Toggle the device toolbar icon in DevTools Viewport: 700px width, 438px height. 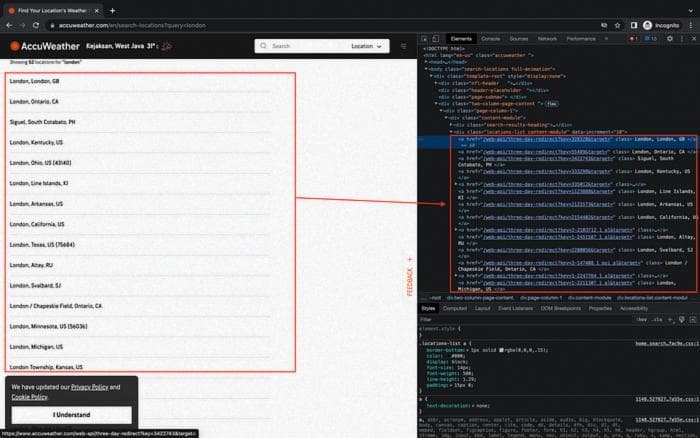click(x=437, y=38)
